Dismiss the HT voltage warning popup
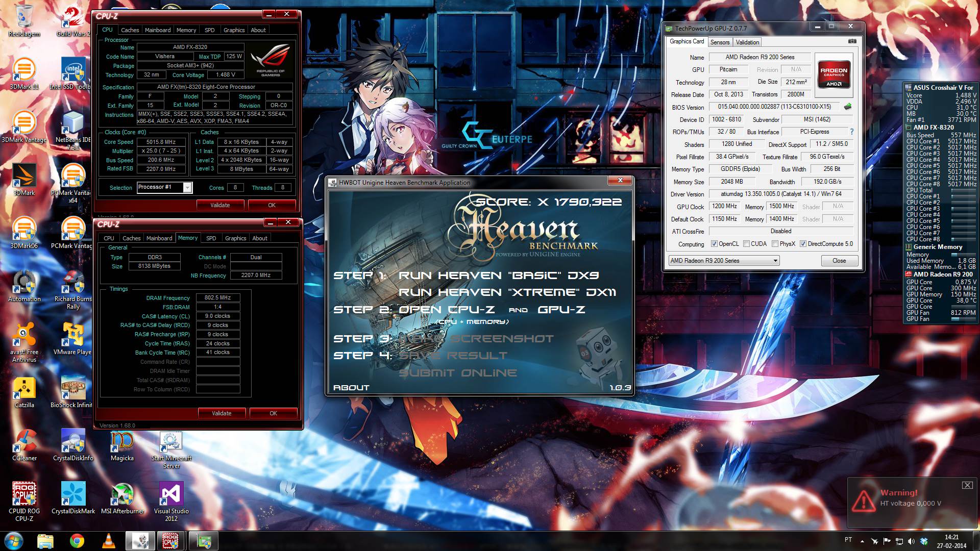 (x=967, y=485)
